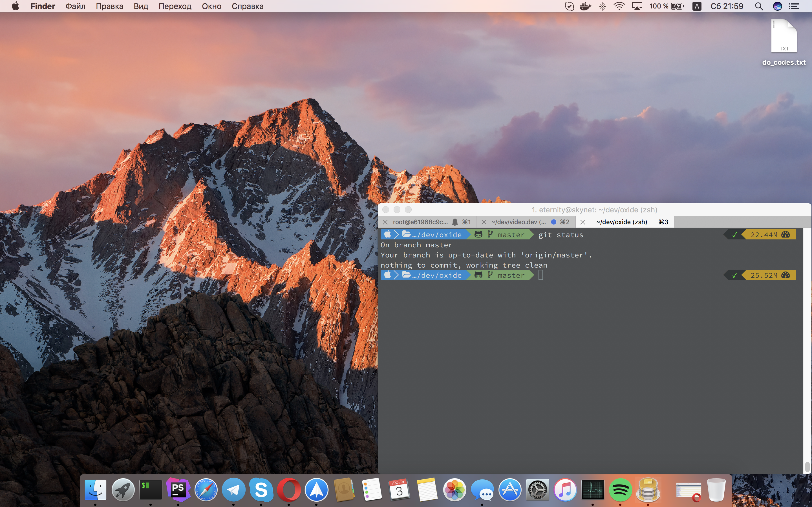
Task: Switch to the root@e61968c9c terminal tab
Action: tap(420, 222)
